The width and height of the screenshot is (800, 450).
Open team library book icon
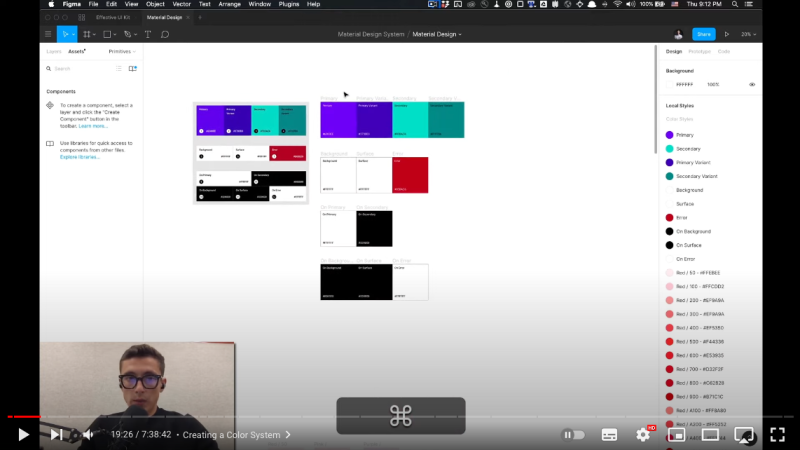(x=133, y=68)
